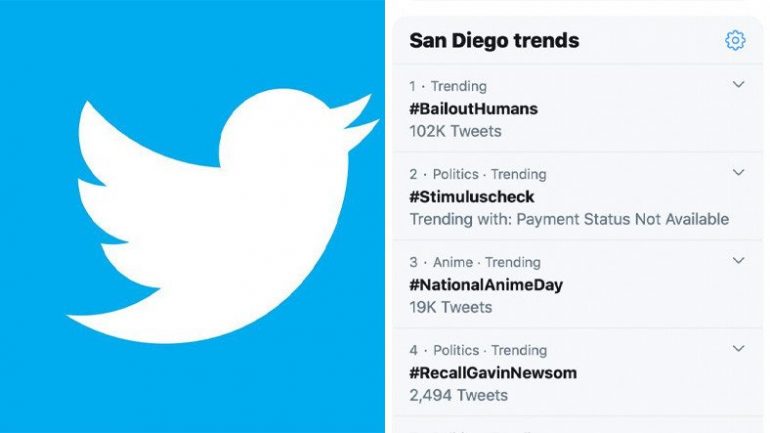Click the 19K Tweets count
Screen dimensions: 770x433
click(x=450, y=307)
